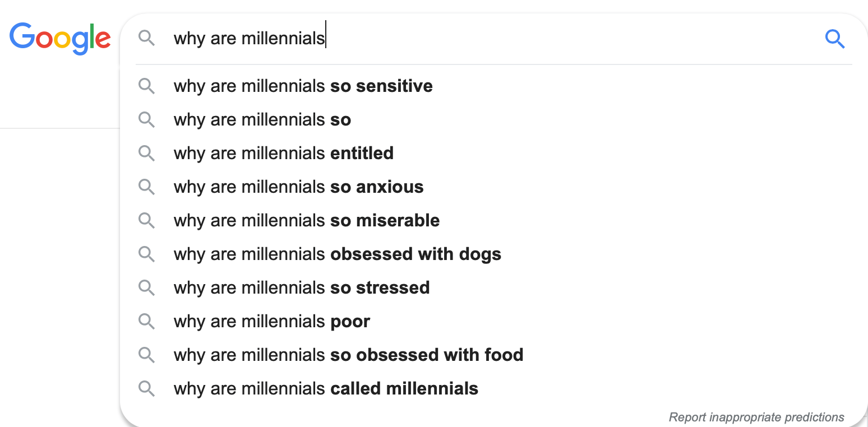The image size is (868, 427).
Task: Click magnifier icon beside 'so sensitive' suggestion
Action: (x=146, y=86)
